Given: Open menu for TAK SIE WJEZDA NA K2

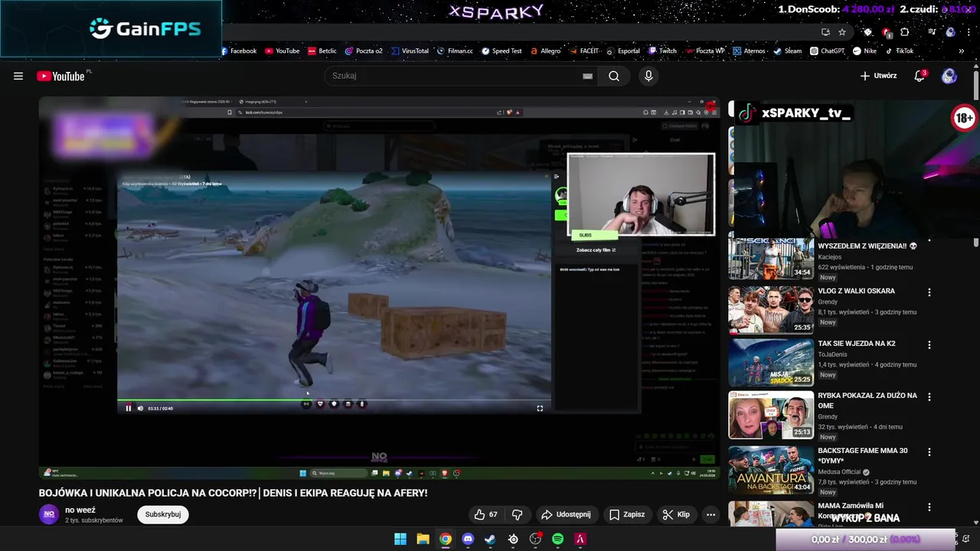Looking at the screenshot, I should coord(929,345).
